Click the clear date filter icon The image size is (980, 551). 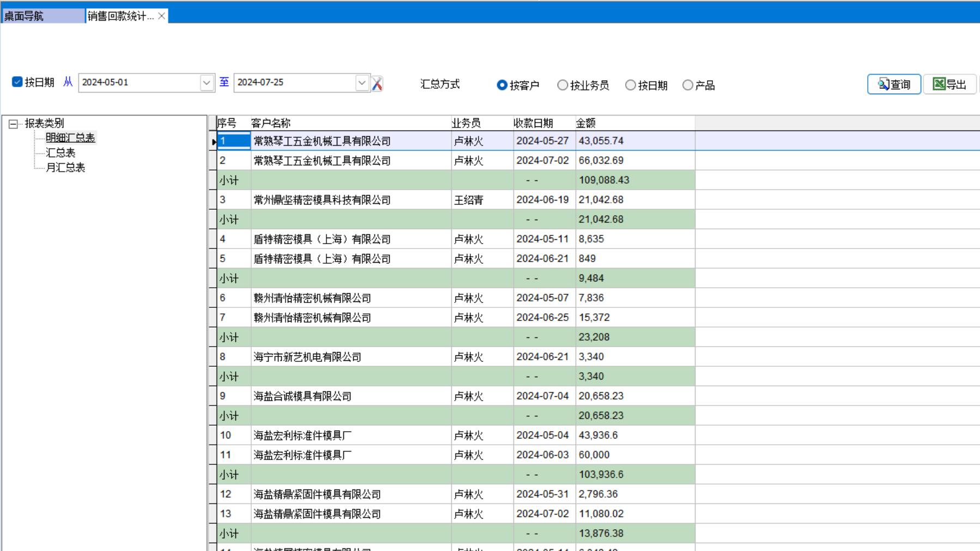377,83
